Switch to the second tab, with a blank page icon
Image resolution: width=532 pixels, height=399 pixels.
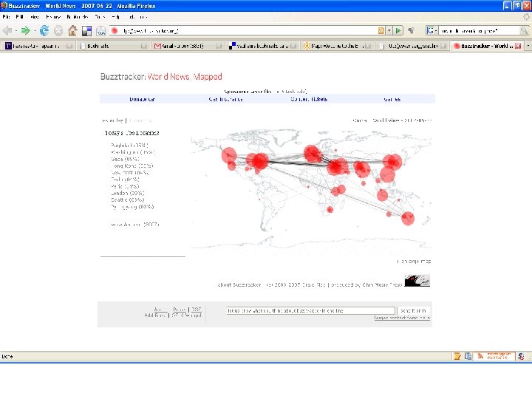point(113,46)
